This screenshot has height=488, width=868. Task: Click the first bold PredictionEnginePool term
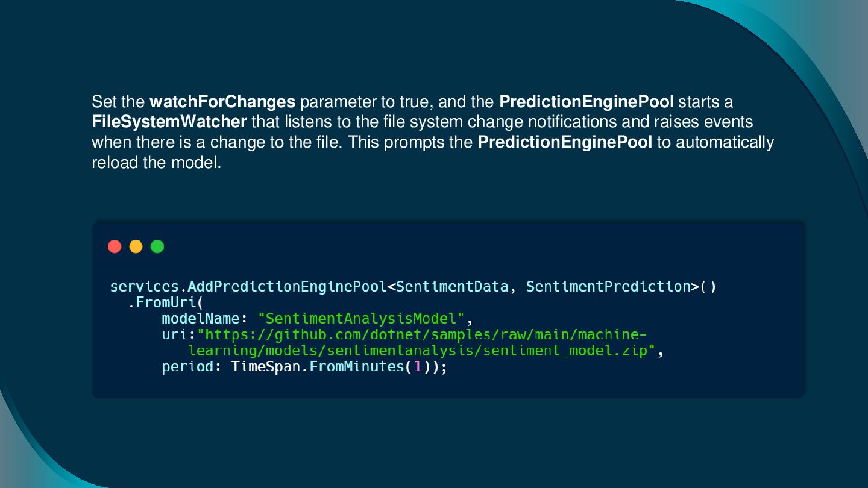click(x=587, y=101)
